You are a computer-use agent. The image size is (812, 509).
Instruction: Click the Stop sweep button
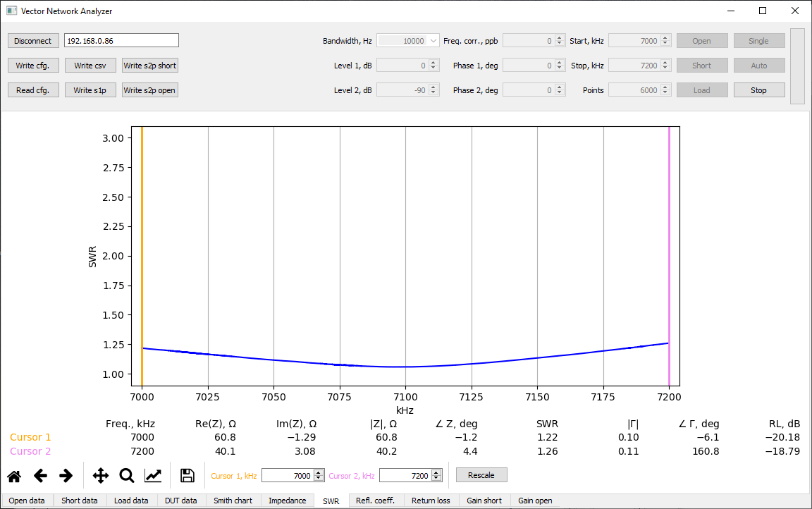[758, 90]
